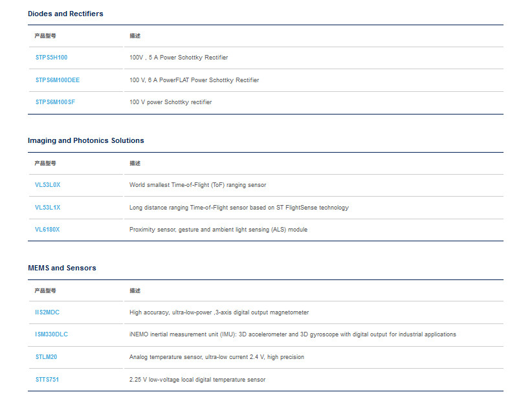The image size is (532, 403).
Task: Click the description '100V , 5 A Power Schottky Rectifier'
Action: (x=179, y=58)
